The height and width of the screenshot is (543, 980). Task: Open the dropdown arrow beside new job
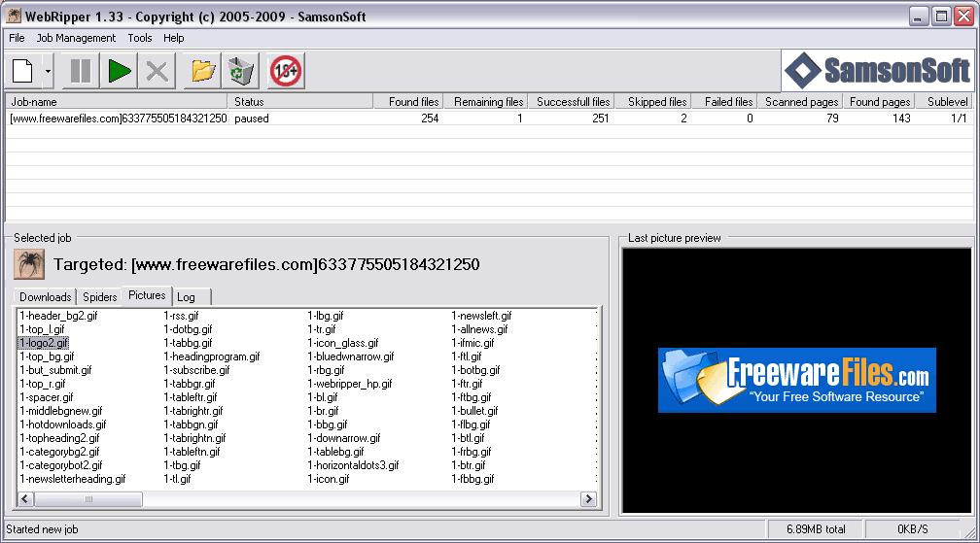pos(49,71)
